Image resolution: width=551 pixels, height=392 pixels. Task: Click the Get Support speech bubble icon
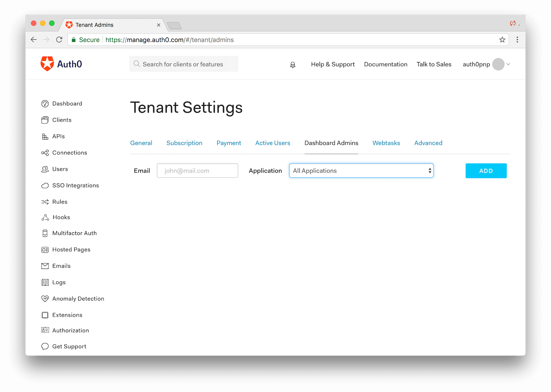tap(45, 346)
